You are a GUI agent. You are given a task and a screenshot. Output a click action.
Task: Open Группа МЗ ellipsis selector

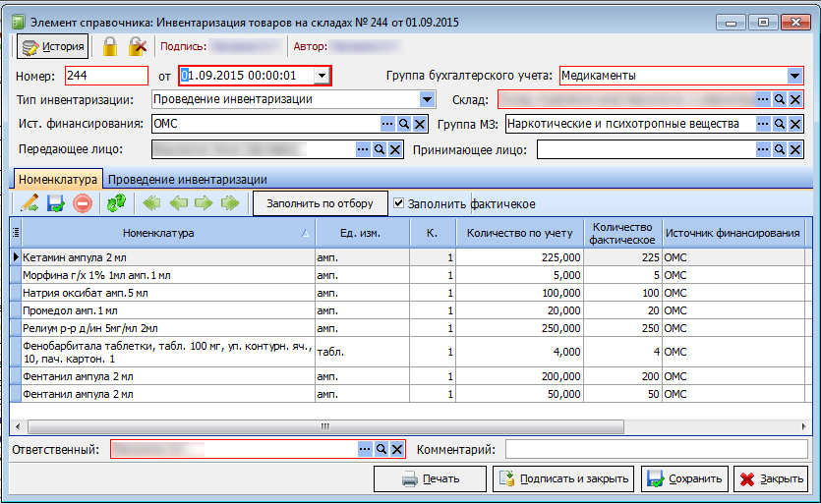[763, 124]
